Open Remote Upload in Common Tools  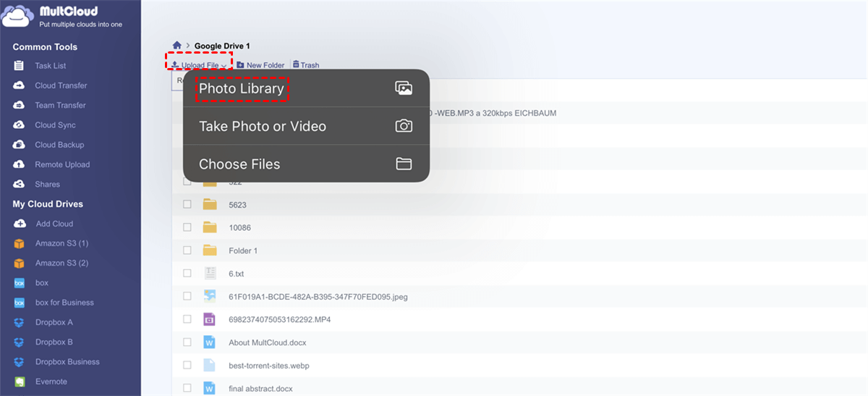[x=62, y=164]
